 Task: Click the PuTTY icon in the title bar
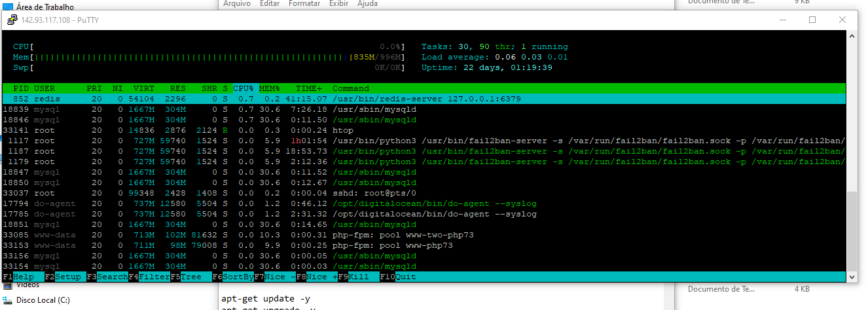pyautogui.click(x=12, y=20)
